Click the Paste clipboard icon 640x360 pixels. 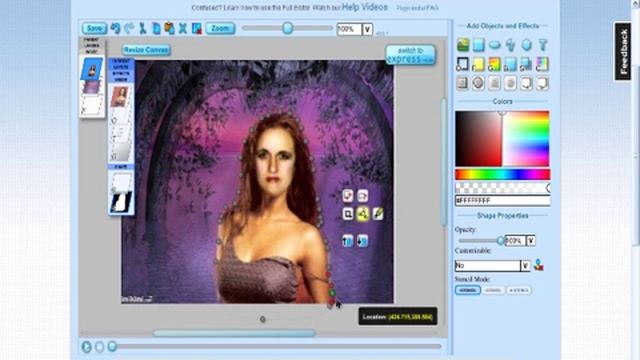pyautogui.click(x=169, y=28)
